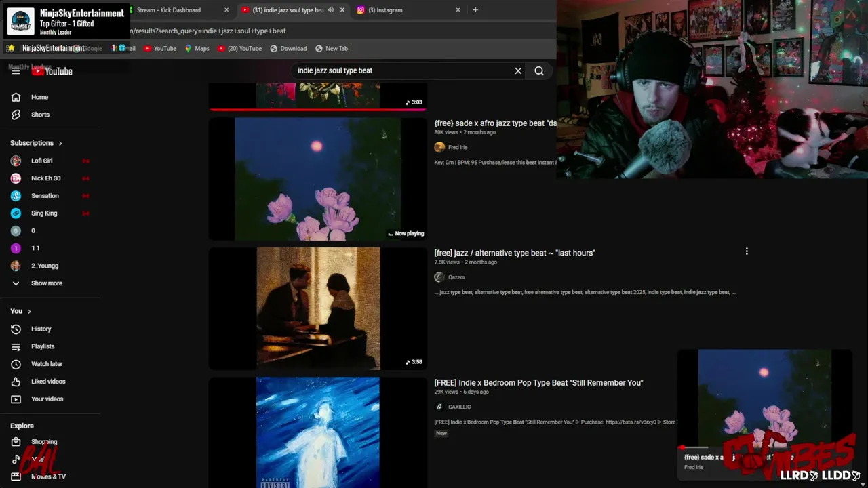Open 'Still Remember You' video title
Image resolution: width=868 pixels, height=488 pixels.
tap(538, 383)
